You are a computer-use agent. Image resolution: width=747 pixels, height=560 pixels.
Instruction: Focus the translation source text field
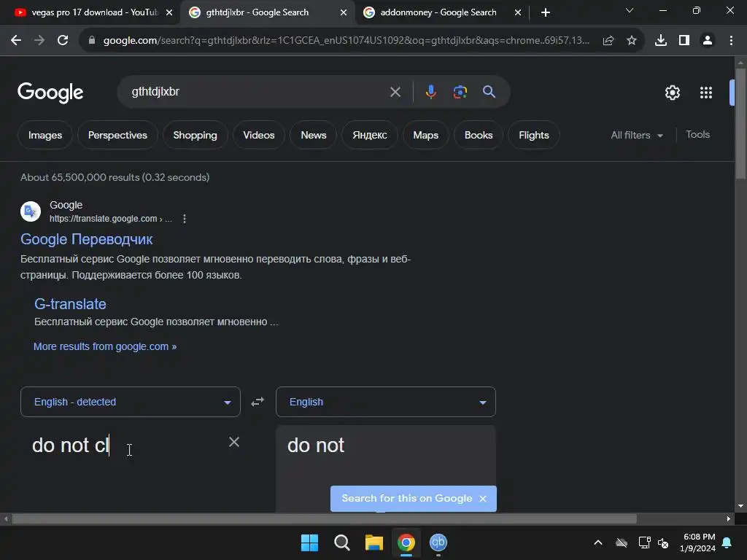click(124, 446)
